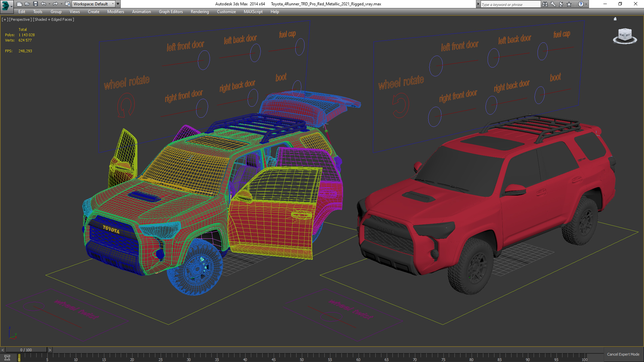Select the left wheel rotate circular arrow control

[126, 106]
